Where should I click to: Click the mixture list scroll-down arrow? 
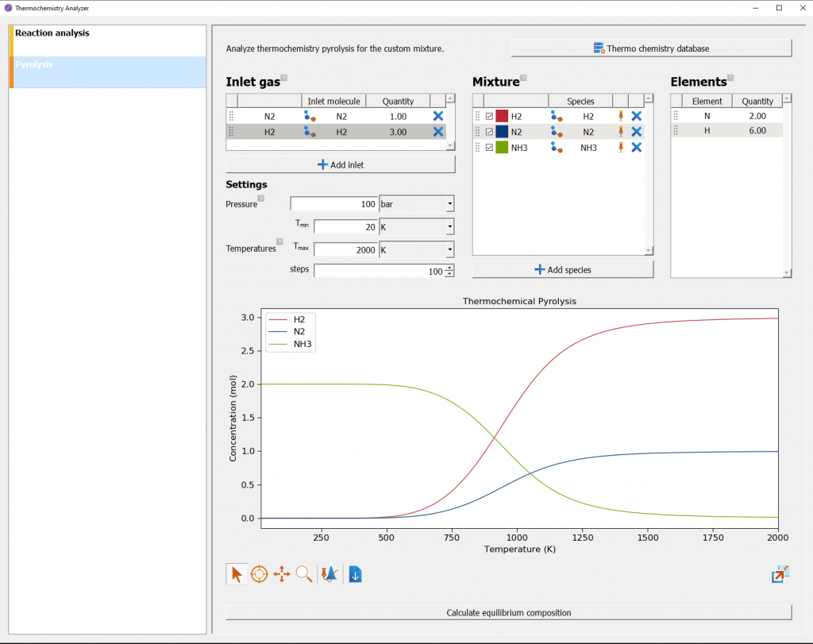tap(648, 251)
